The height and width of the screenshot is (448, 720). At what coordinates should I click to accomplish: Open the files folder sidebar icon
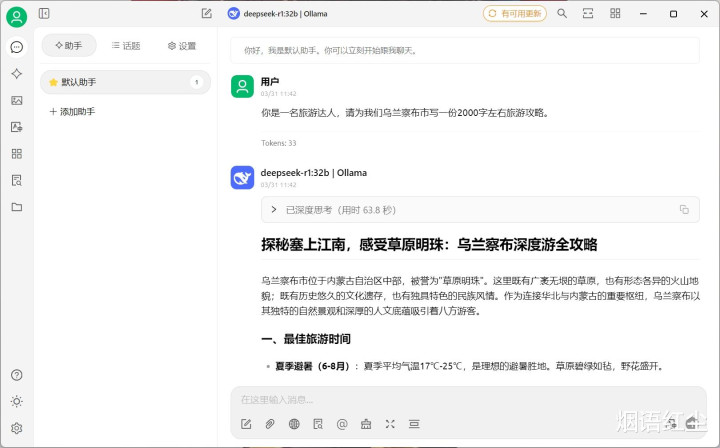(17, 207)
